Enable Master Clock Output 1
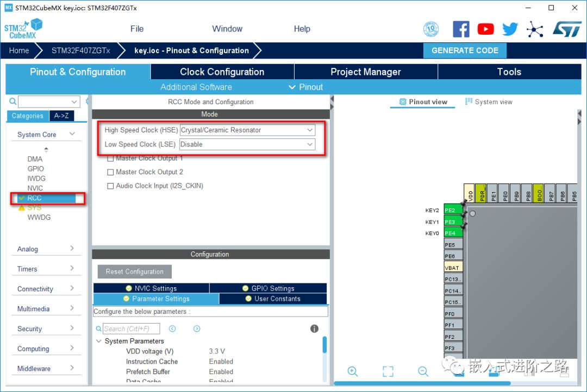This screenshot has height=392, width=587. coord(110,159)
